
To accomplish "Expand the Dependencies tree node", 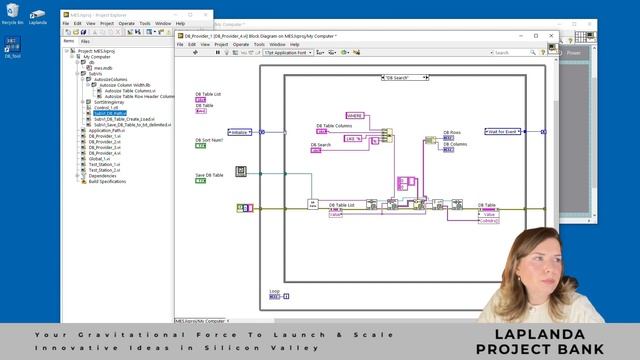I will [x=77, y=176].
